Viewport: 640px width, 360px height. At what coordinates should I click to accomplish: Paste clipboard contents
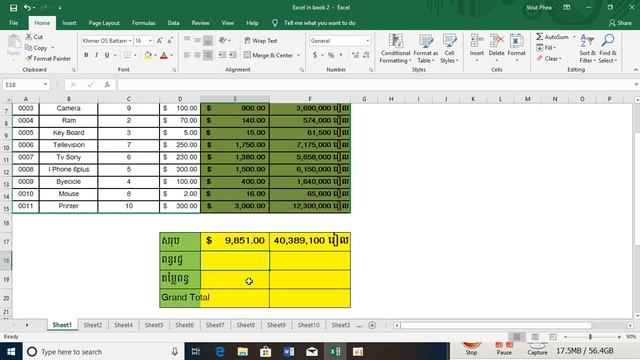pyautogui.click(x=13, y=45)
